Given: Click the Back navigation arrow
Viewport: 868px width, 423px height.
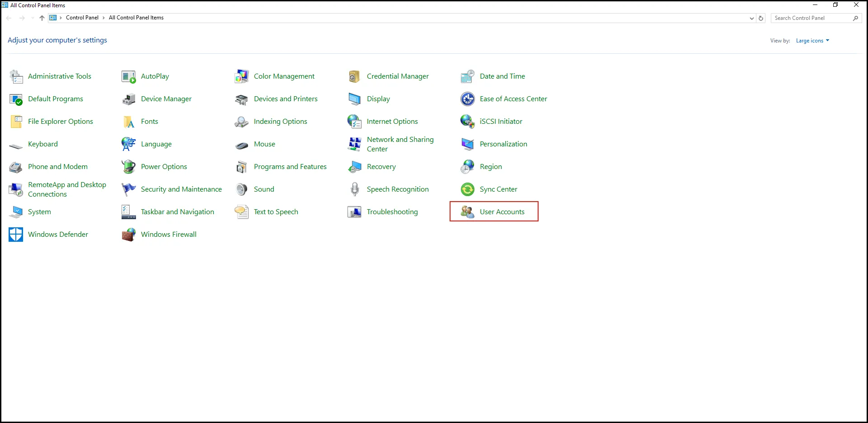Looking at the screenshot, I should [9, 18].
